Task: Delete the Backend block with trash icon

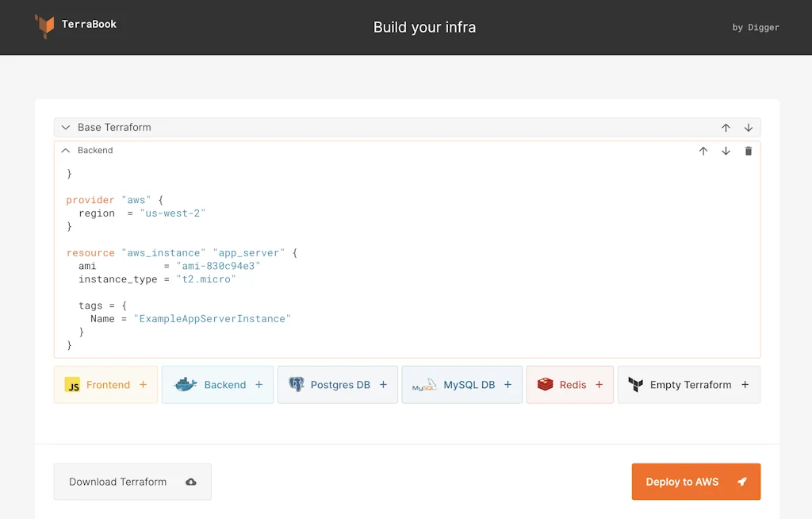Action: [x=749, y=151]
